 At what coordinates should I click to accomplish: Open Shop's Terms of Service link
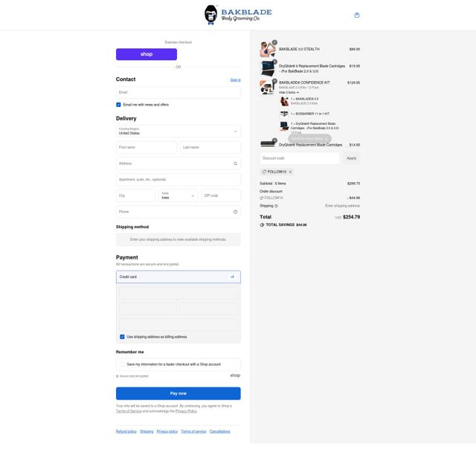coord(129,412)
